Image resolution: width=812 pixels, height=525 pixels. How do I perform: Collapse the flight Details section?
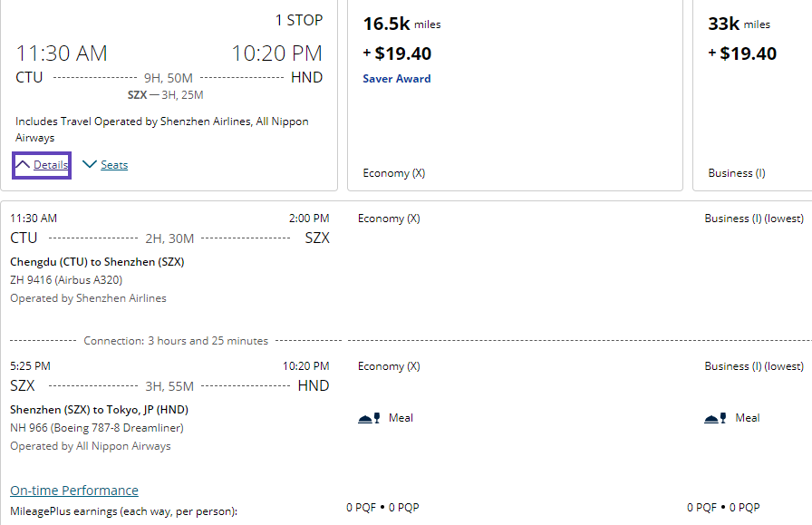[42, 165]
